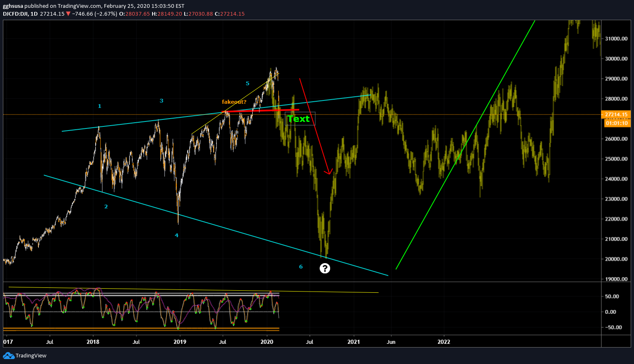Select the red downward arrow drawing

[x=315, y=126]
